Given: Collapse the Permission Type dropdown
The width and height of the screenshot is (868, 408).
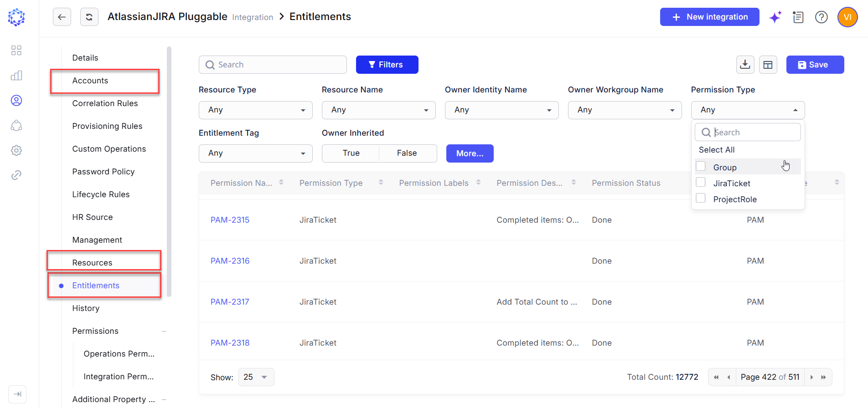Looking at the screenshot, I should click(748, 110).
